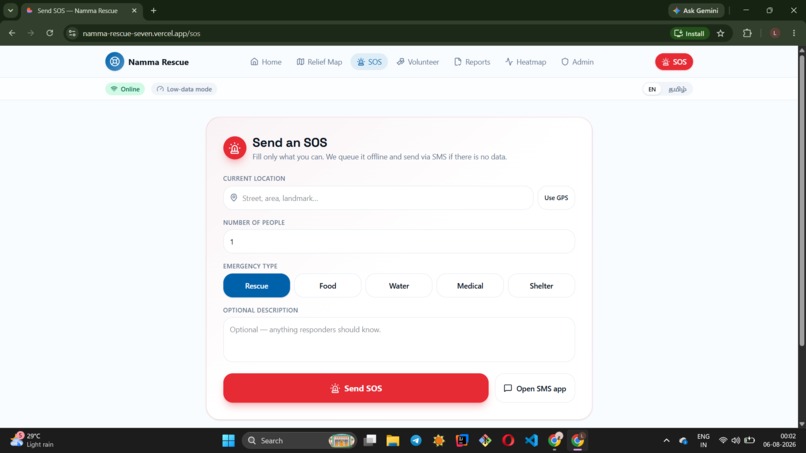Click the location pin icon in field
Image resolution: width=806 pixels, height=453 pixels.
(x=234, y=197)
